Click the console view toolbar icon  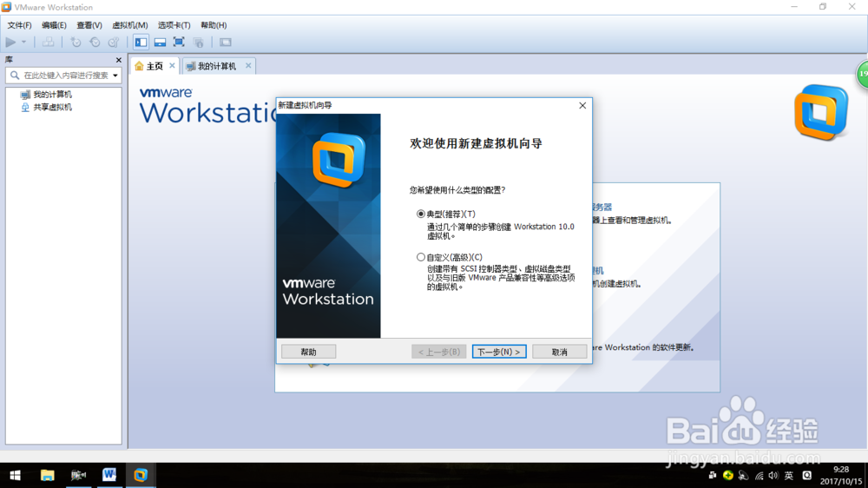pyautogui.click(x=226, y=42)
